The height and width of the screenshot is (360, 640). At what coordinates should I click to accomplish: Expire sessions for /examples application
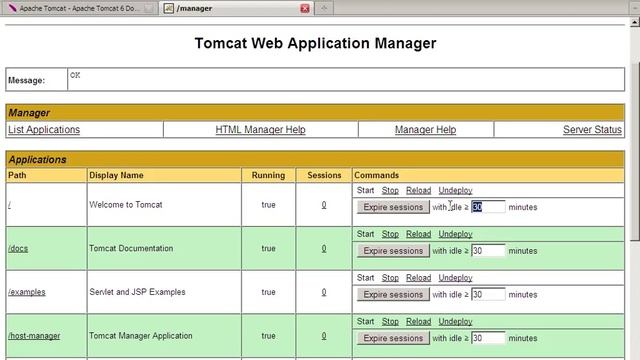(x=393, y=294)
